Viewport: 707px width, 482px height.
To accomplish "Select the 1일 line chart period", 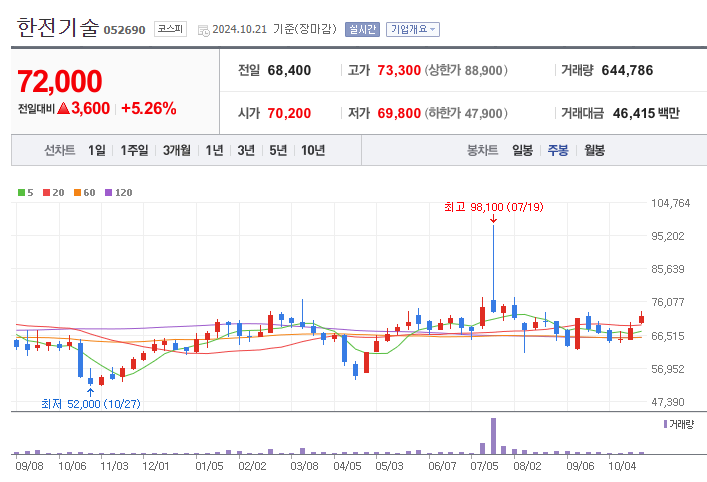I will point(96,150).
